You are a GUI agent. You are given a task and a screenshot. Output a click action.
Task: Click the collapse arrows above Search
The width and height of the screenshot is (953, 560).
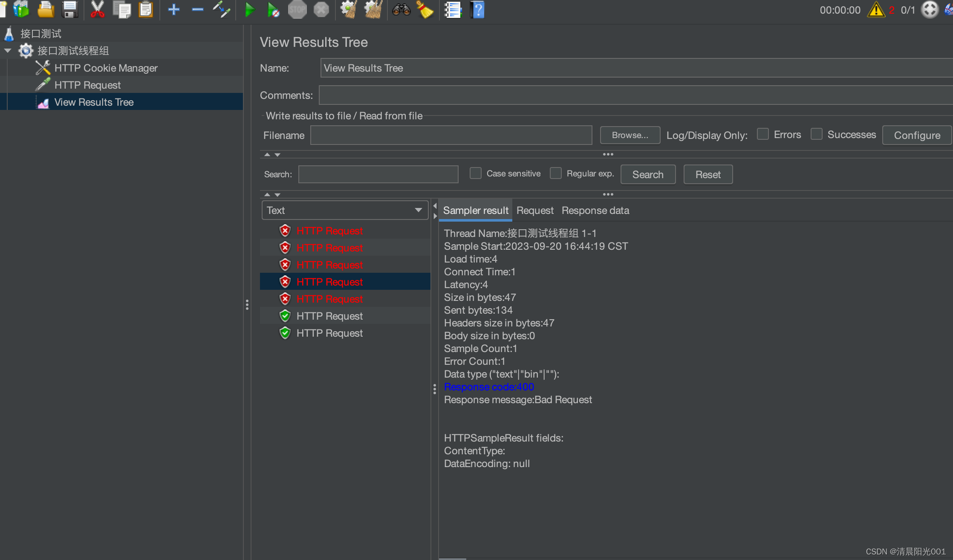click(267, 154)
